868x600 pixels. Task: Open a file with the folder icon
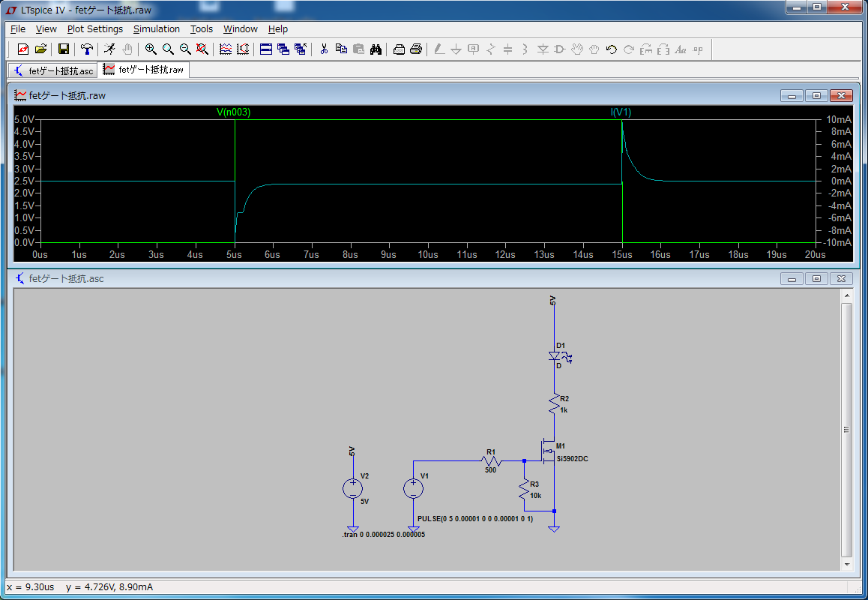click(x=40, y=49)
